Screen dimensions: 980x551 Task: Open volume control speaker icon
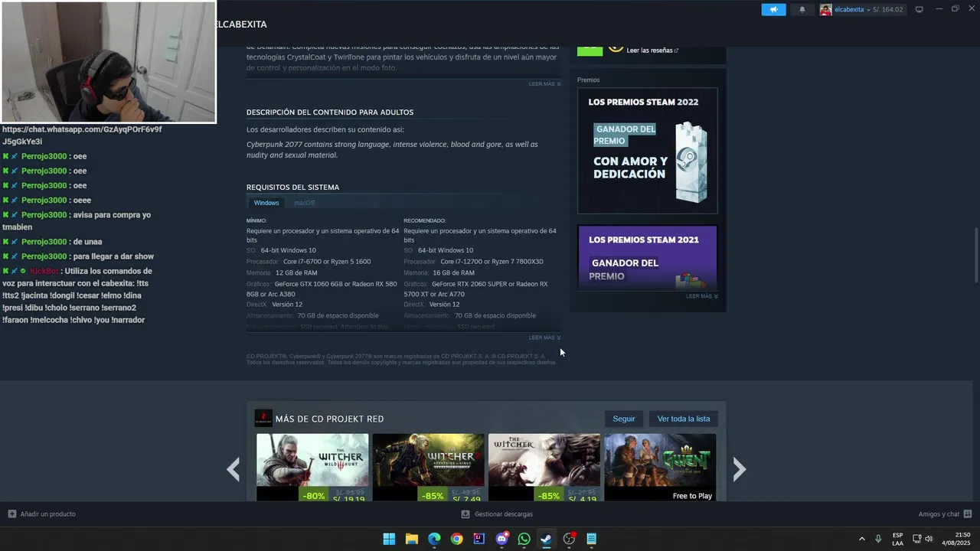click(929, 539)
